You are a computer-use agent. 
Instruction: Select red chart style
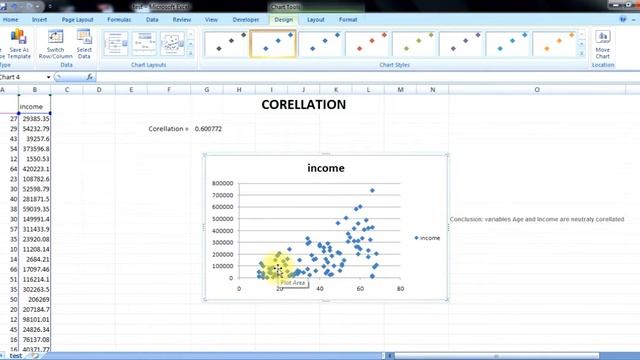pyautogui.click(x=367, y=43)
